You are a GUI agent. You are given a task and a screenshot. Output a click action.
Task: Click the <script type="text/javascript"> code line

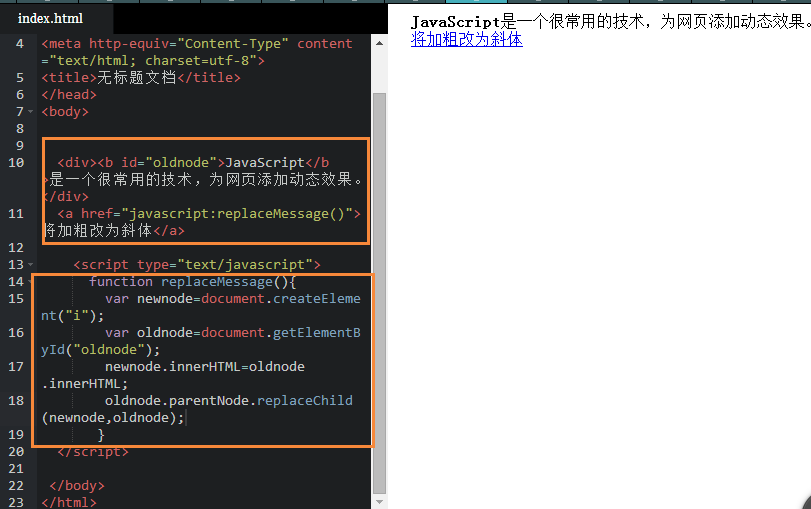[197, 265]
